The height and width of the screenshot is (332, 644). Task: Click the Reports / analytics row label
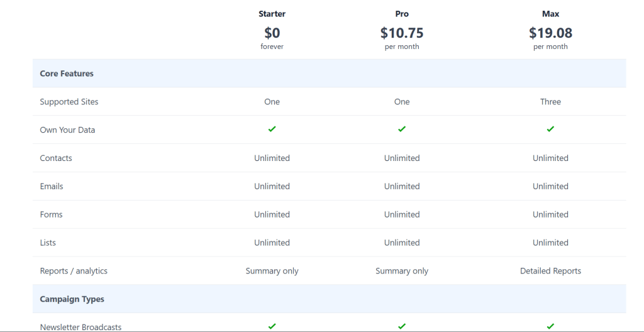pyautogui.click(x=74, y=271)
